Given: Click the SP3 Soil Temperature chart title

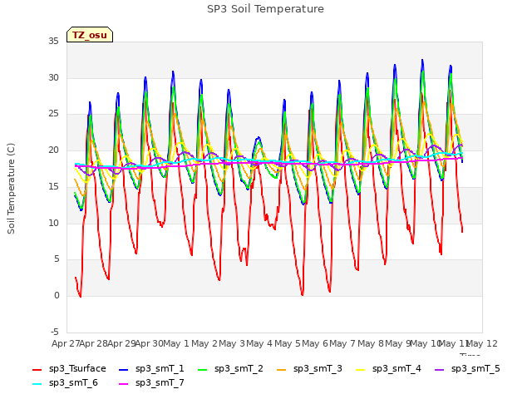Looking at the screenshot, I should [x=265, y=9].
